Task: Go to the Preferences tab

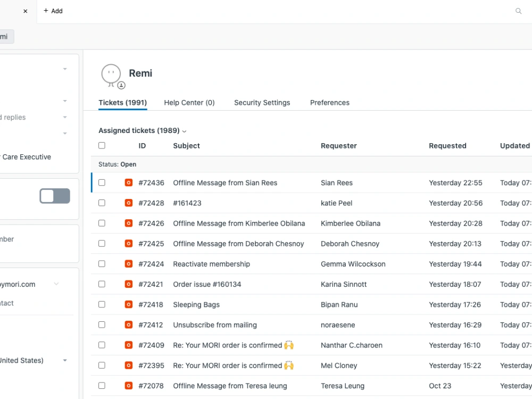Action: [329, 103]
